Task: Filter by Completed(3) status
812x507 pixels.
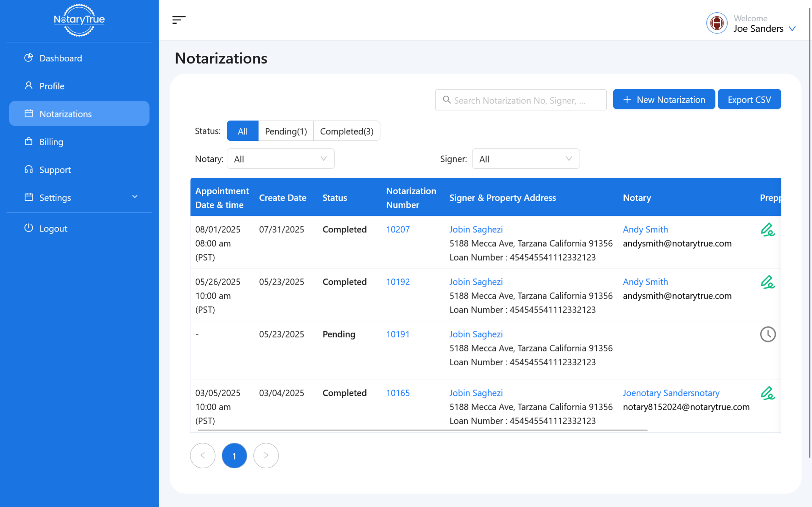Action: (347, 131)
